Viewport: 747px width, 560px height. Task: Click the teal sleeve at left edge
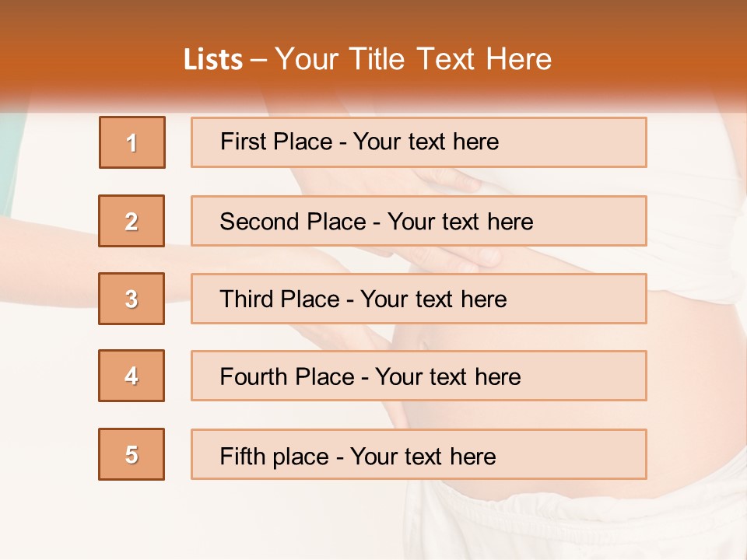9,162
